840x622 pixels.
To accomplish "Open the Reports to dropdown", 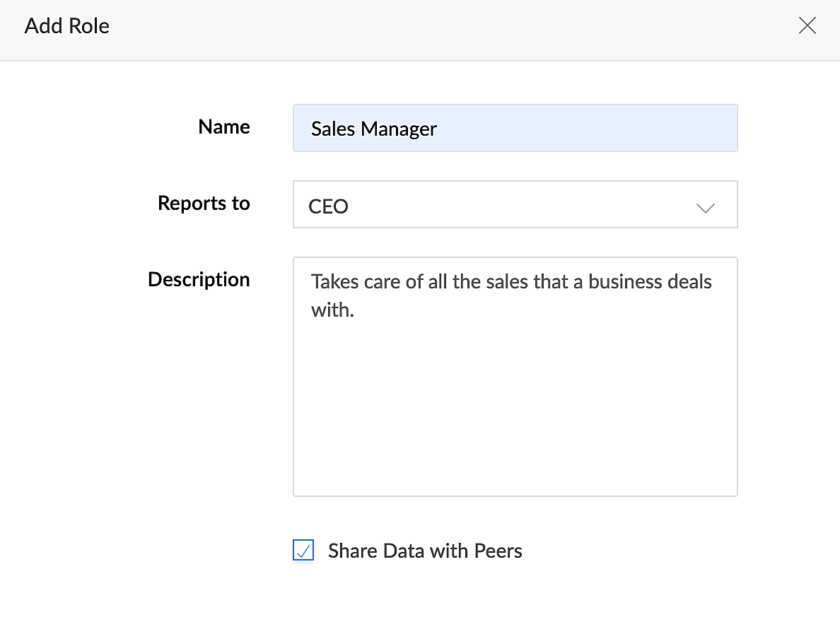I will tap(515, 205).
